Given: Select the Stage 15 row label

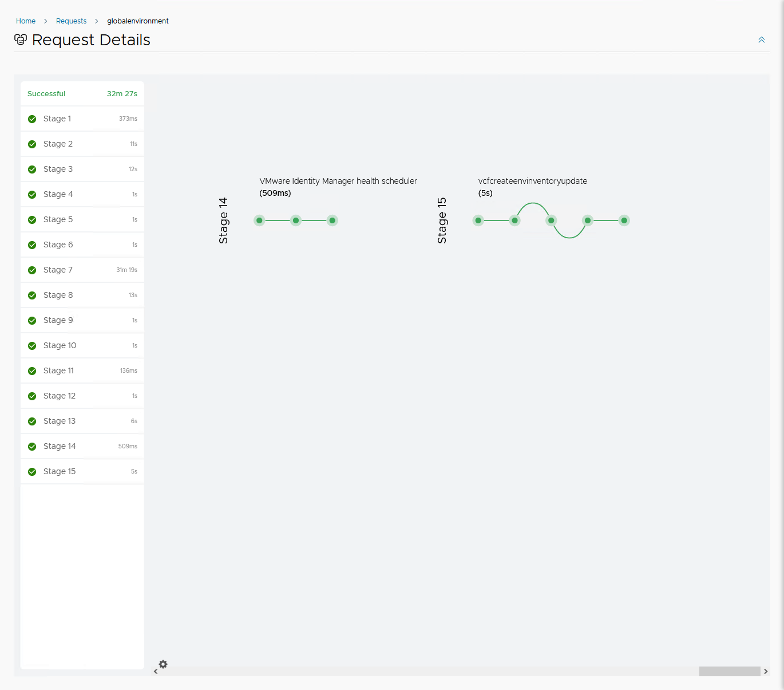Looking at the screenshot, I should tap(60, 471).
